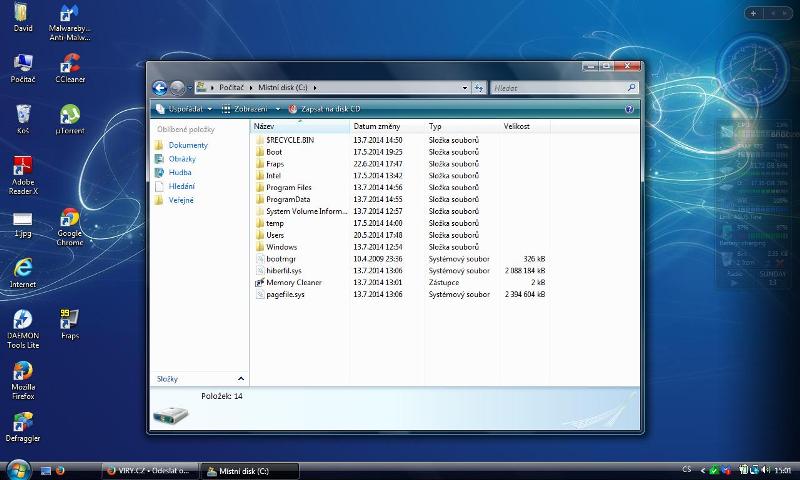Click the Memory Cleaner shortcut icon

[x=259, y=283]
